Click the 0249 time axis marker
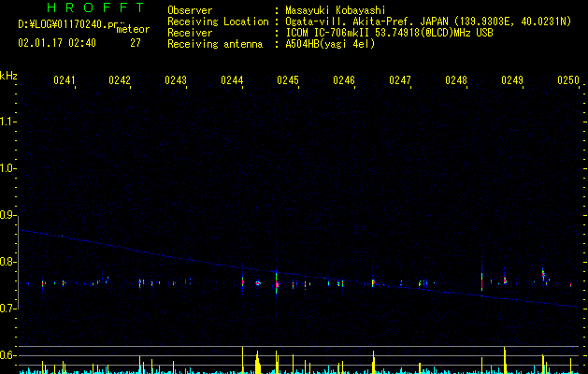588x374 pixels. (x=512, y=80)
